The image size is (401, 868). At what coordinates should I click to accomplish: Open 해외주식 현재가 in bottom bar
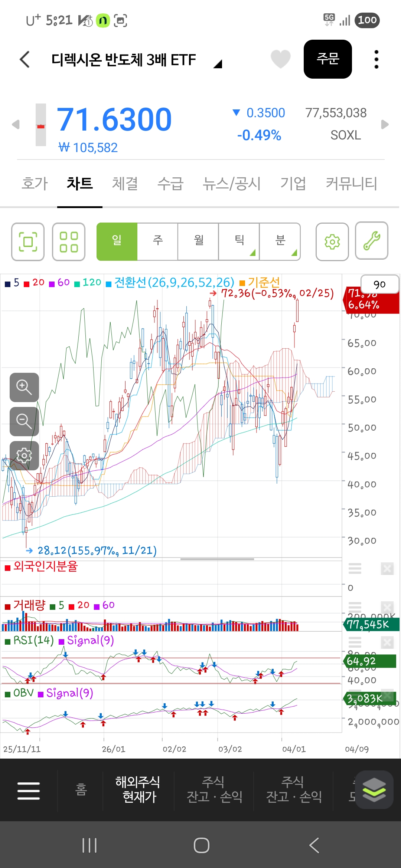tap(138, 789)
